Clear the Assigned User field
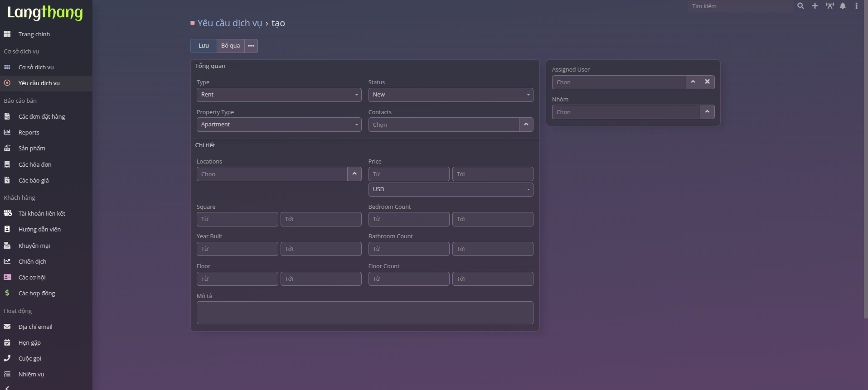The height and width of the screenshot is (390, 868). 707,82
